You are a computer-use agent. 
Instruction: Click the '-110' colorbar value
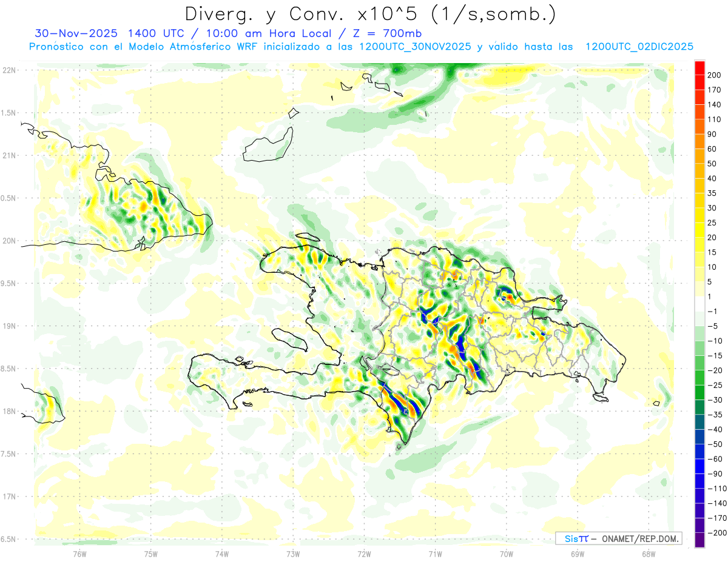(x=716, y=489)
